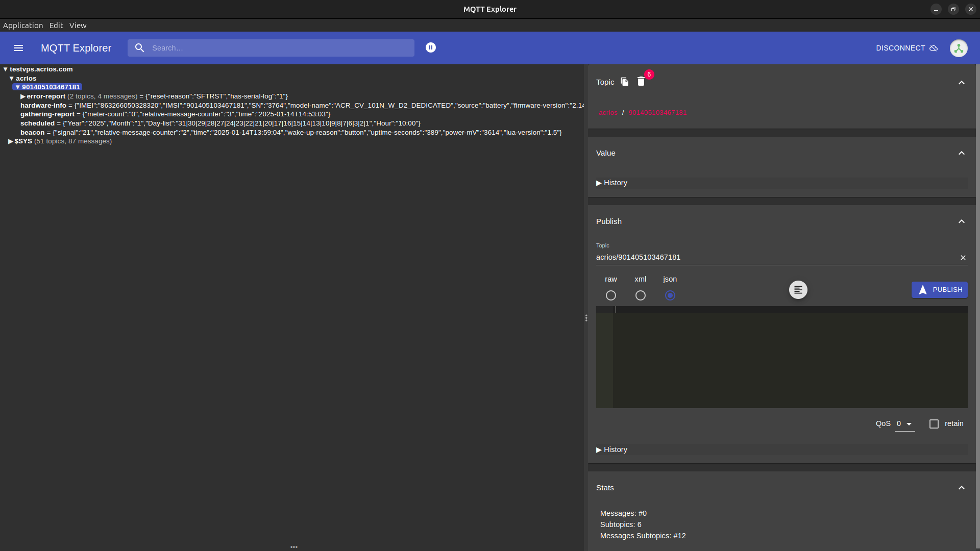Open the Application menu
This screenshot has height=551, width=980.
[23, 26]
